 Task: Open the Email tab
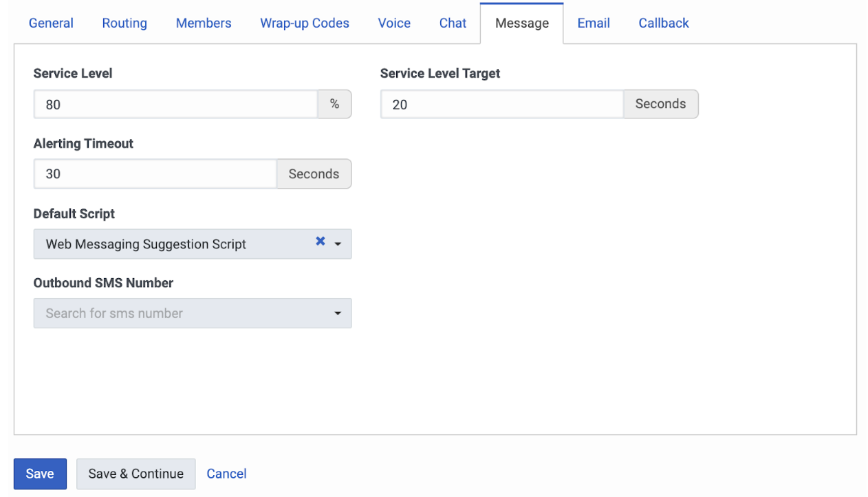tap(594, 23)
